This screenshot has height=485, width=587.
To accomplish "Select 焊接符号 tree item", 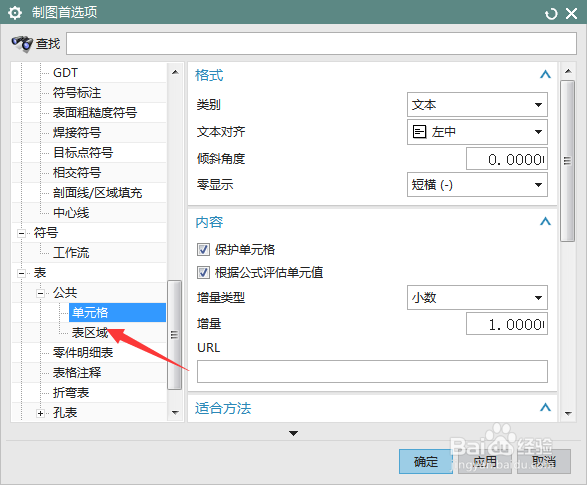I will (77, 132).
